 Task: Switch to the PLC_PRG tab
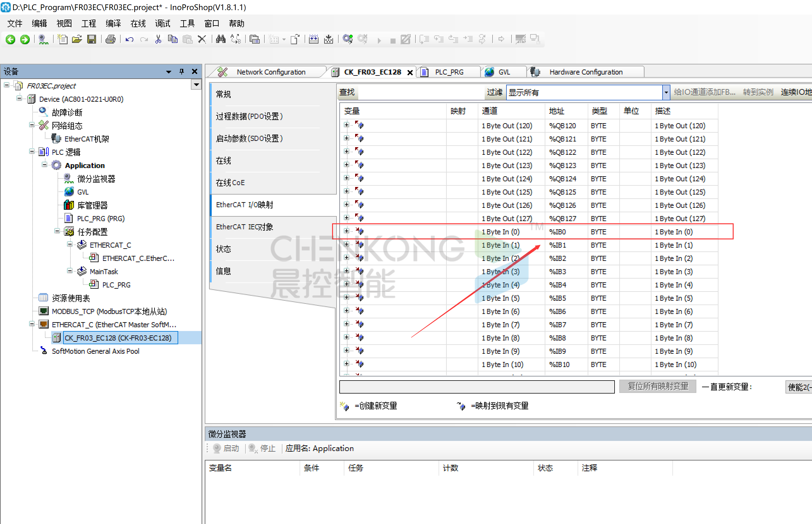coord(449,72)
